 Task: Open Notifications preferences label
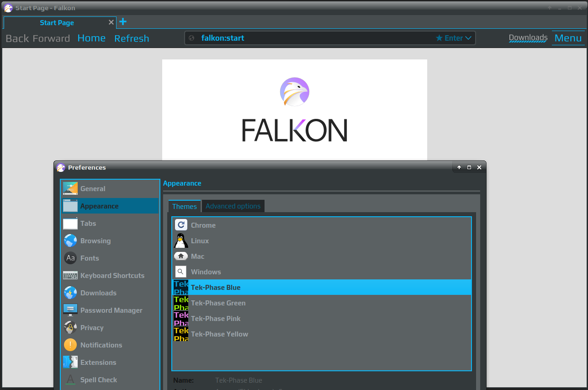(101, 345)
